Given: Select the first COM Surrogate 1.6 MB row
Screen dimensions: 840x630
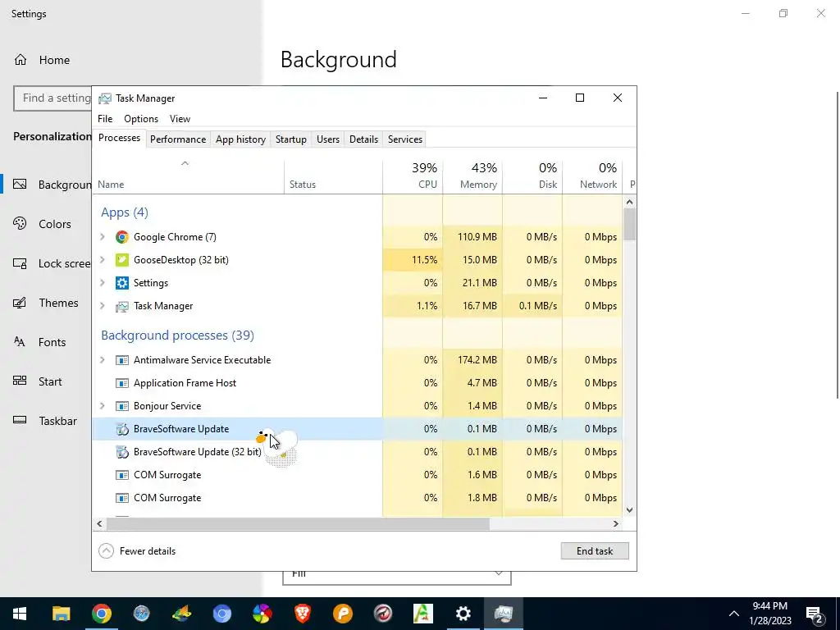Looking at the screenshot, I should click(x=358, y=475).
